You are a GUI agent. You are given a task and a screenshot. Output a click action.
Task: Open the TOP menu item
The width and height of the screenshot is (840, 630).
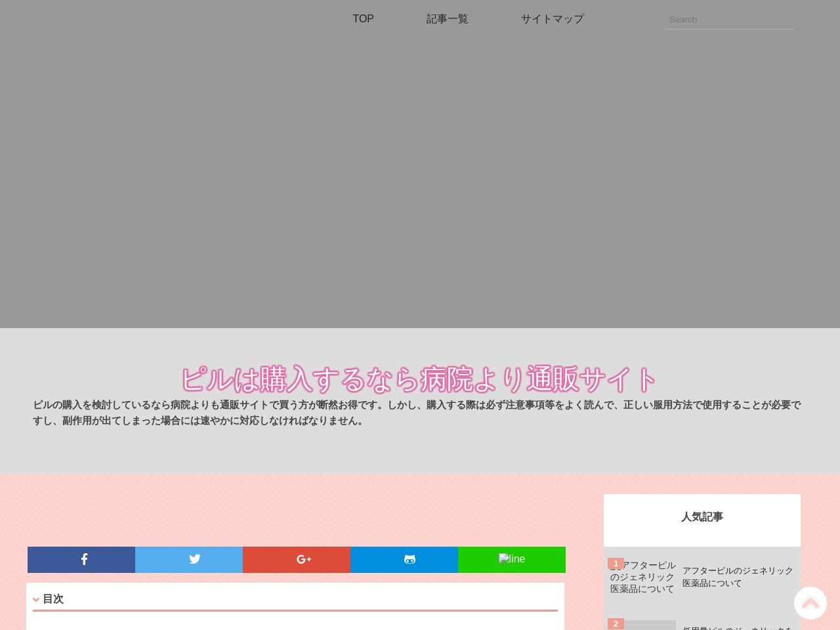(x=363, y=19)
